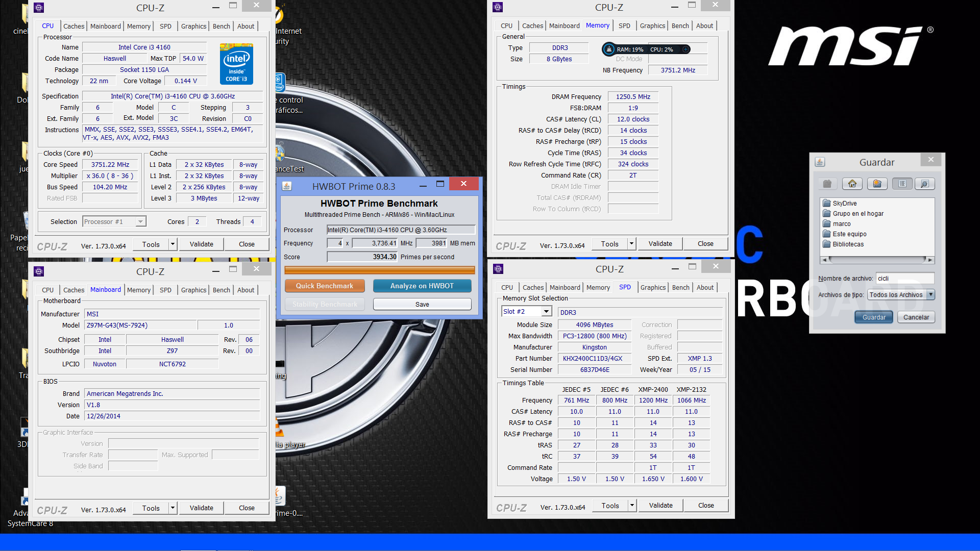Click Tools button in Mainboard CPU-Z window
Image resolution: width=980 pixels, height=551 pixels.
click(x=151, y=508)
